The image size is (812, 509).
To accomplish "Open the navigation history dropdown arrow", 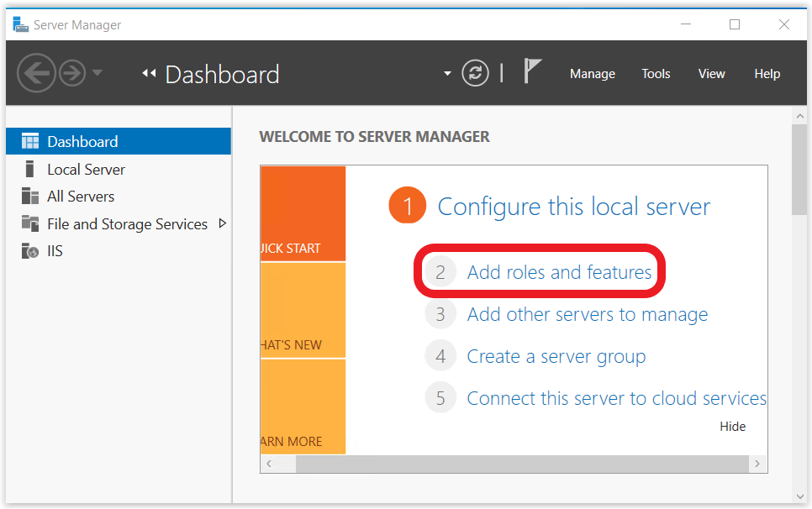I will pos(97,72).
